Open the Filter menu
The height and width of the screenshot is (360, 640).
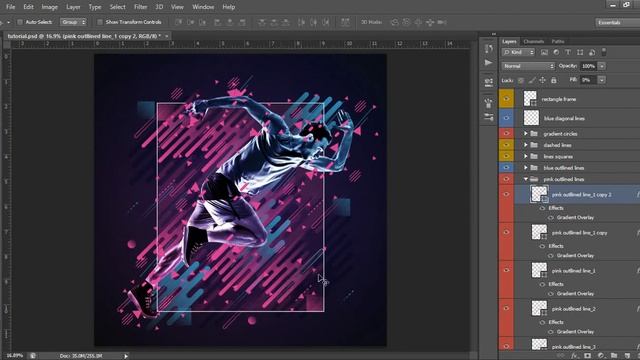(x=140, y=7)
